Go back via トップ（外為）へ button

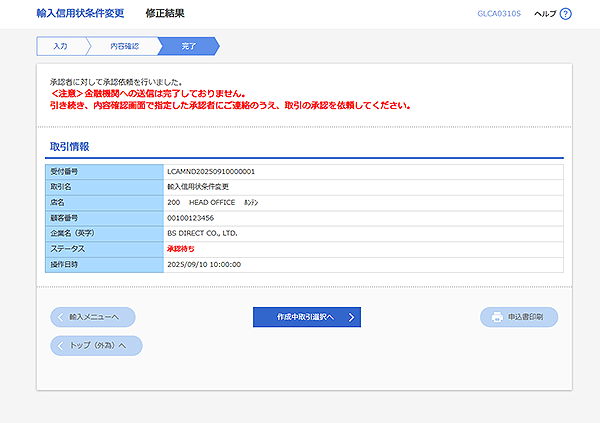coord(96,346)
